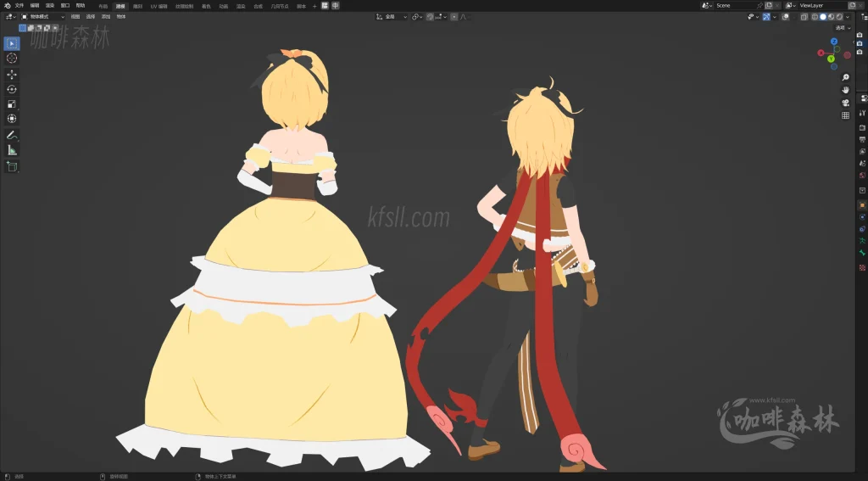Toggle camera view with camera icon
Viewport: 868px width, 481px height.
click(845, 103)
